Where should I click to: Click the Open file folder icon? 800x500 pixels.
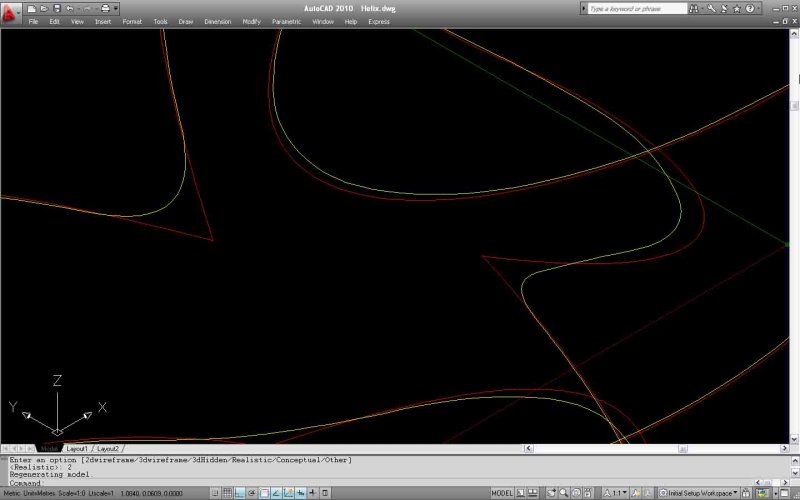pos(44,8)
